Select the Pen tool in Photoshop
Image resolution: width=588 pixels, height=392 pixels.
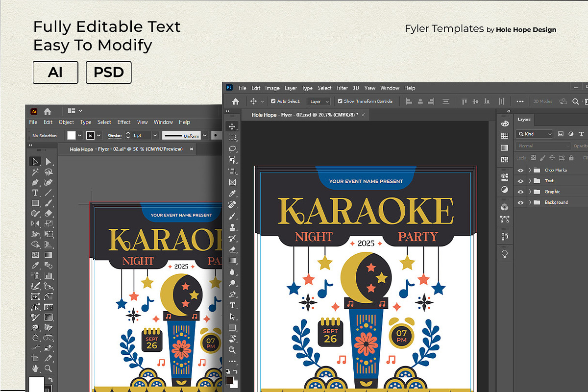click(232, 294)
